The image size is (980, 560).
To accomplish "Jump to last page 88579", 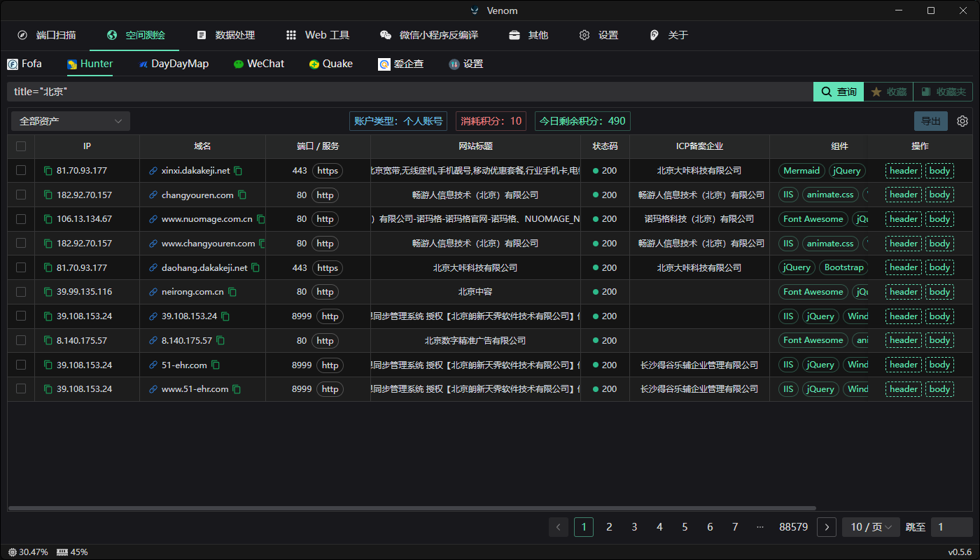I will [794, 527].
